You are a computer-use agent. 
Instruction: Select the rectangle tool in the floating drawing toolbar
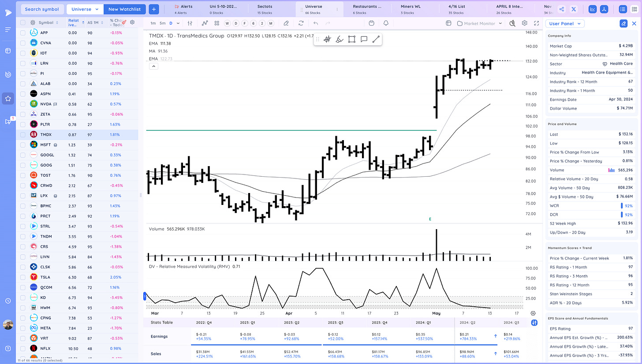pos(351,39)
